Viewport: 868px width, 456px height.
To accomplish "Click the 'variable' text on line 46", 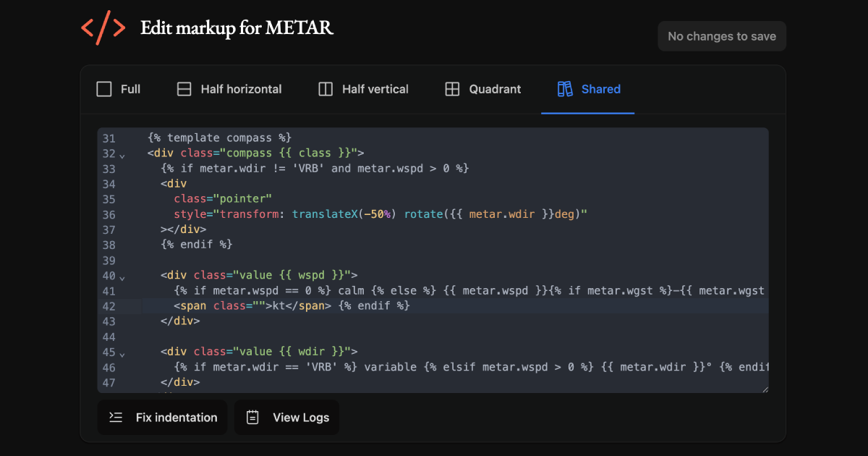I will point(391,367).
